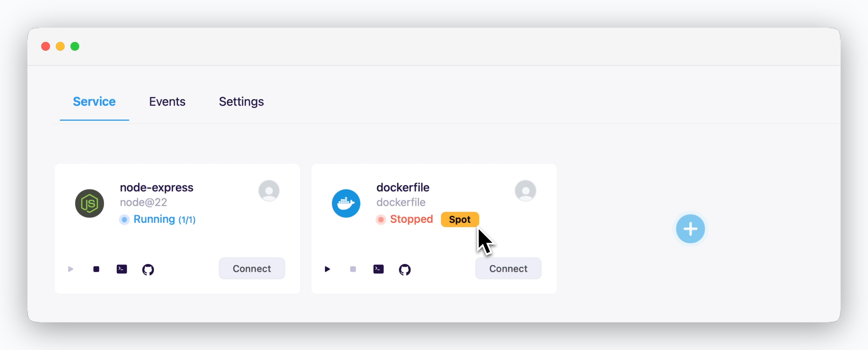This screenshot has width=868, height=350.
Task: Click the Spot badge on dockerfile
Action: [460, 219]
